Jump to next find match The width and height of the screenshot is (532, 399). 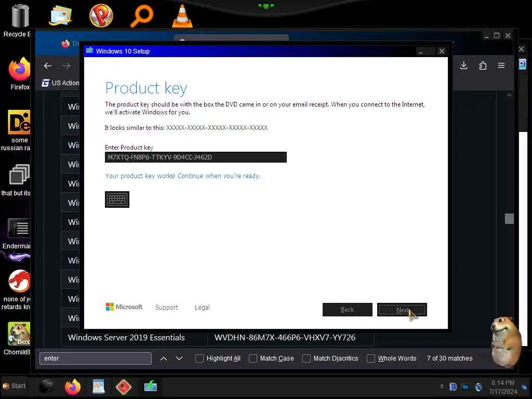click(179, 358)
